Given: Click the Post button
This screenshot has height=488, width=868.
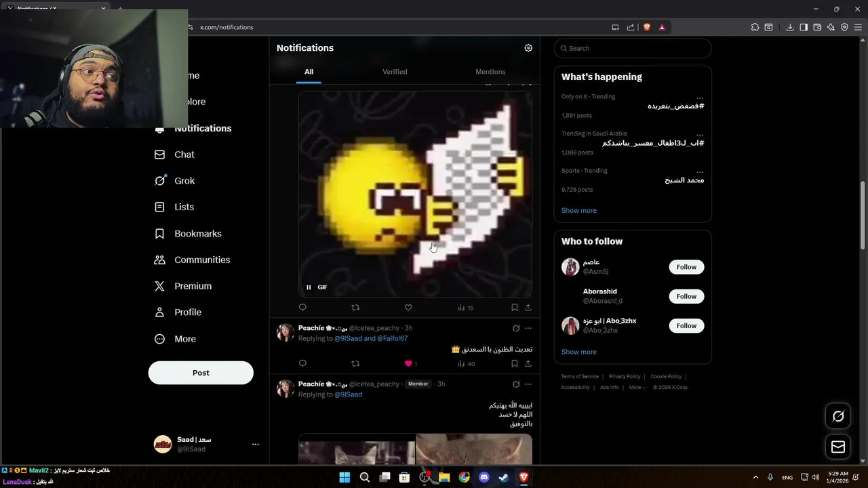Looking at the screenshot, I should point(201,373).
